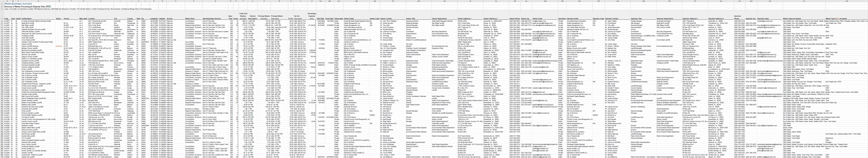868x158 pixels.
Task: Select 'Saint Clair' in the County column
Action: [x=131, y=25]
